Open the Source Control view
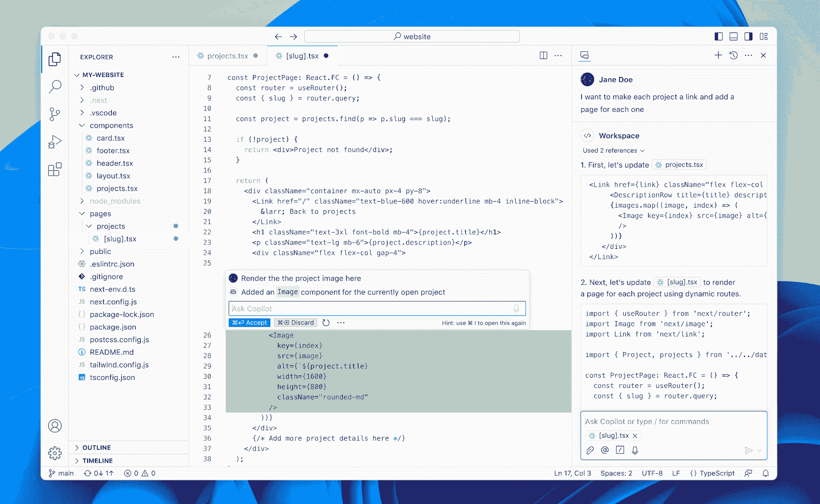820x504 pixels. [55, 114]
